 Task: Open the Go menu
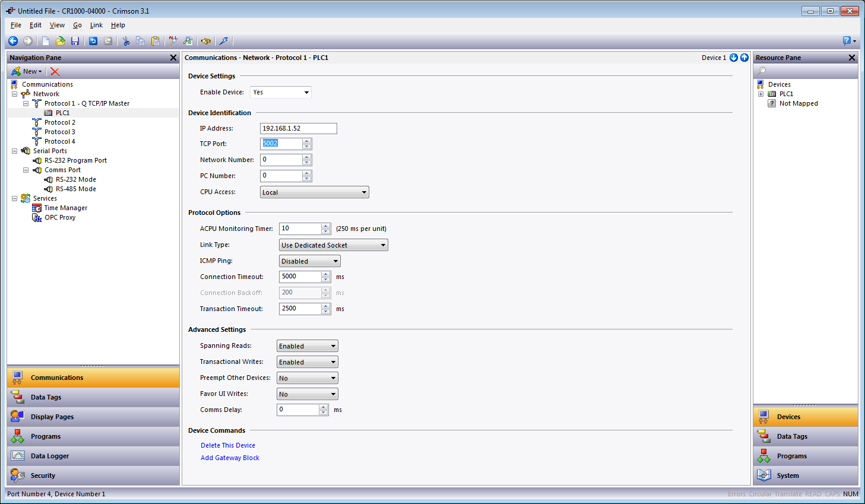pyautogui.click(x=77, y=25)
